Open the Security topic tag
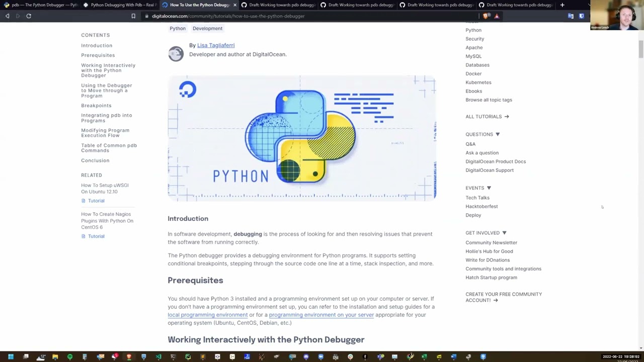 pos(475,39)
